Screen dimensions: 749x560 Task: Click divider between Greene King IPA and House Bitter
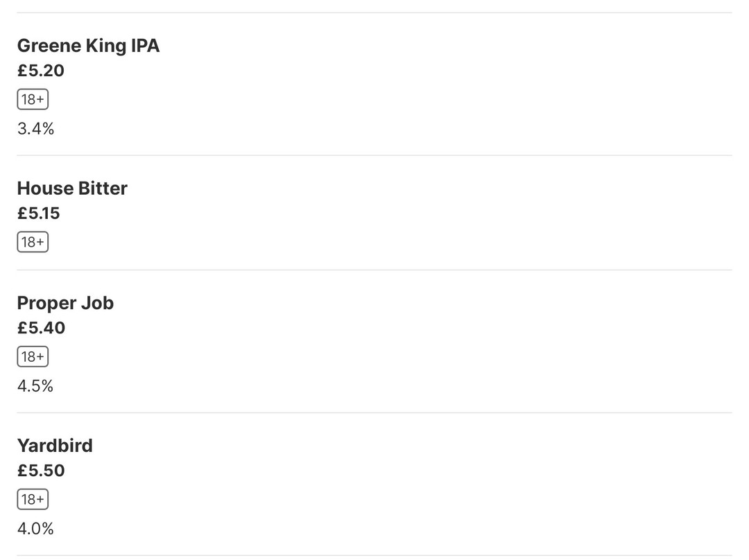coord(374,155)
